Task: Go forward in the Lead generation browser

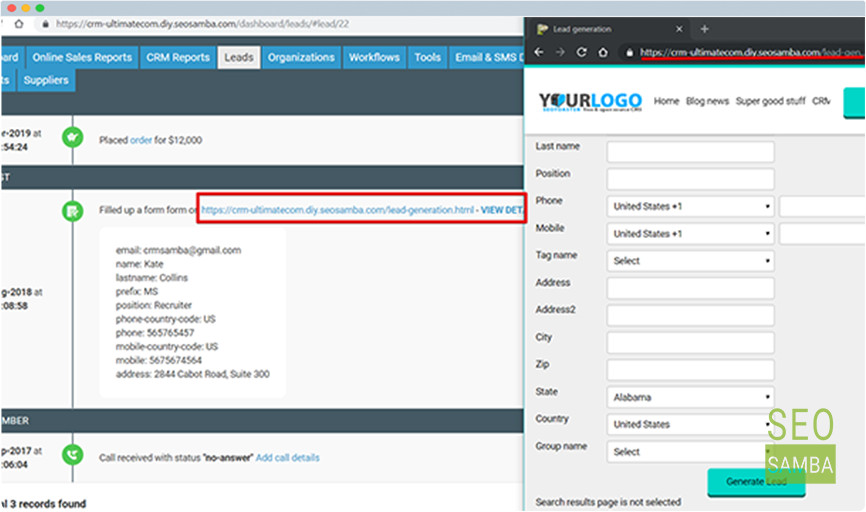Action: (560, 52)
